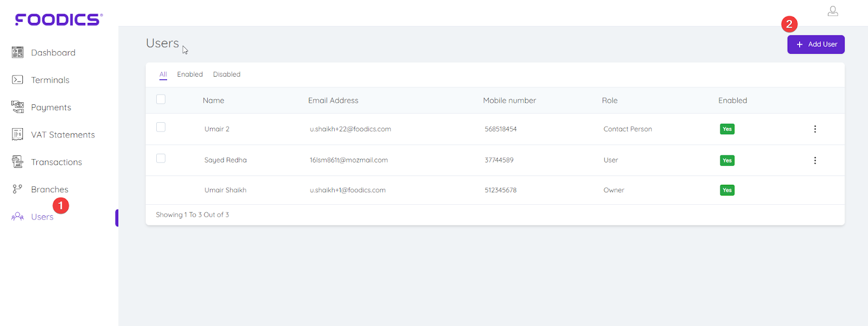Check the box for Sayed Redha row

pyautogui.click(x=161, y=159)
